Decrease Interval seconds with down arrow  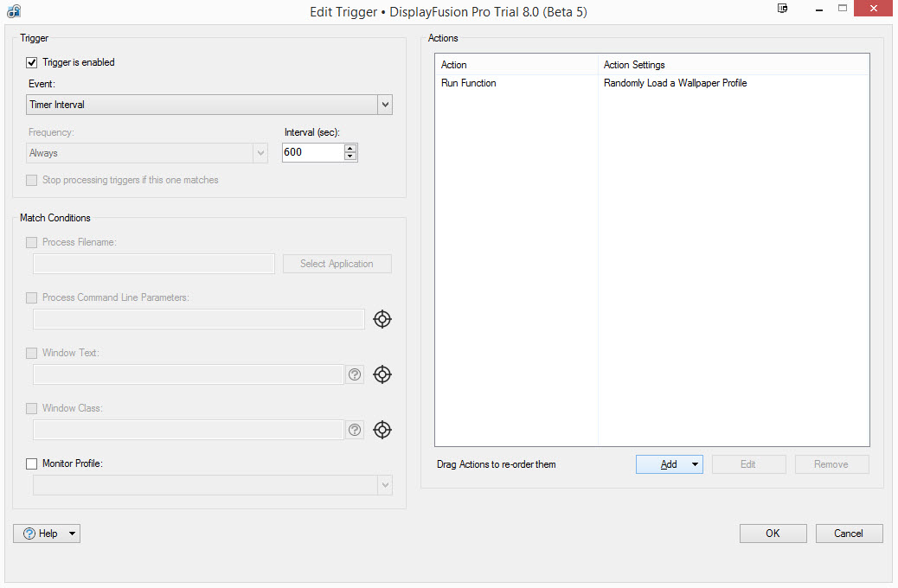pos(350,157)
